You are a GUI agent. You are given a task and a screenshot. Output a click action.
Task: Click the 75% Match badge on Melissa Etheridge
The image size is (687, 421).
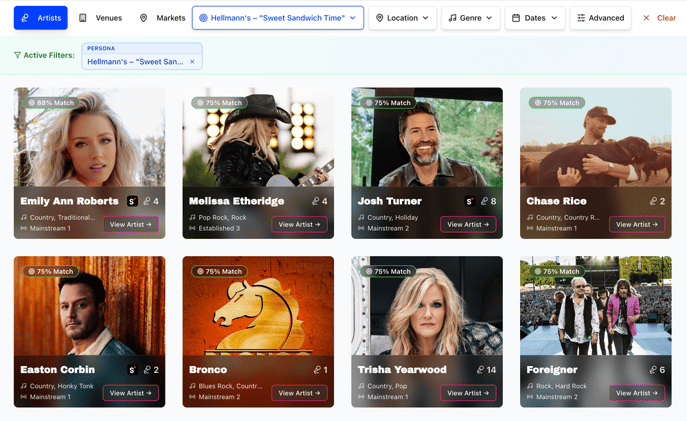220,103
